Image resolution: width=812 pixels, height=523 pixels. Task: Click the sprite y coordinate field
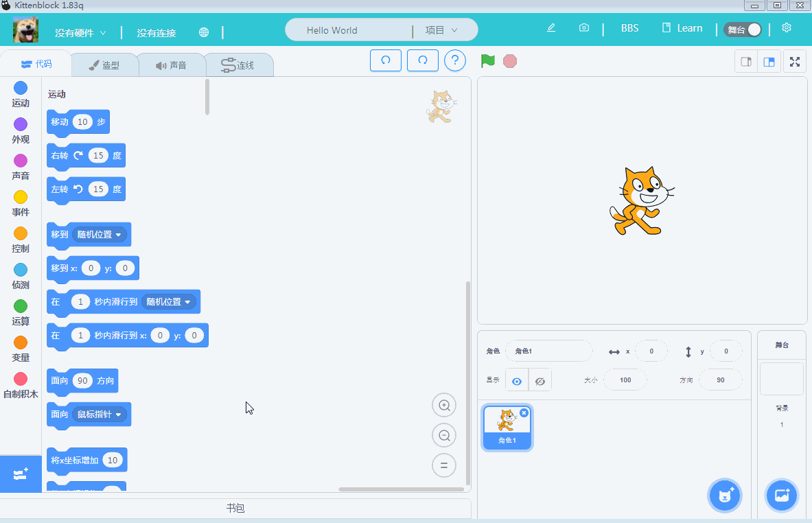coord(726,351)
